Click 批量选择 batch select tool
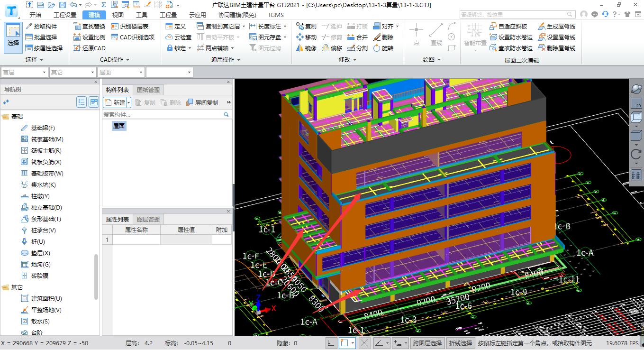The width and height of the screenshot is (644, 350). 41,37
